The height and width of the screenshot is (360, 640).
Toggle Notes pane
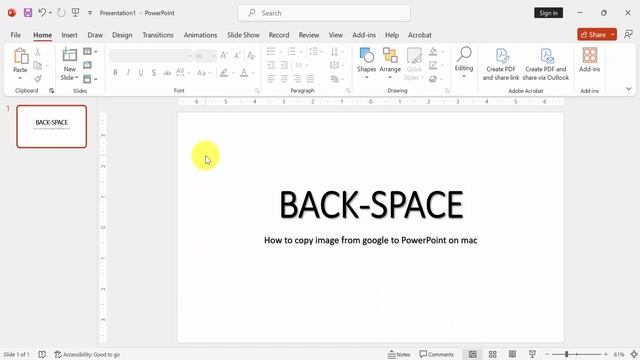399,354
